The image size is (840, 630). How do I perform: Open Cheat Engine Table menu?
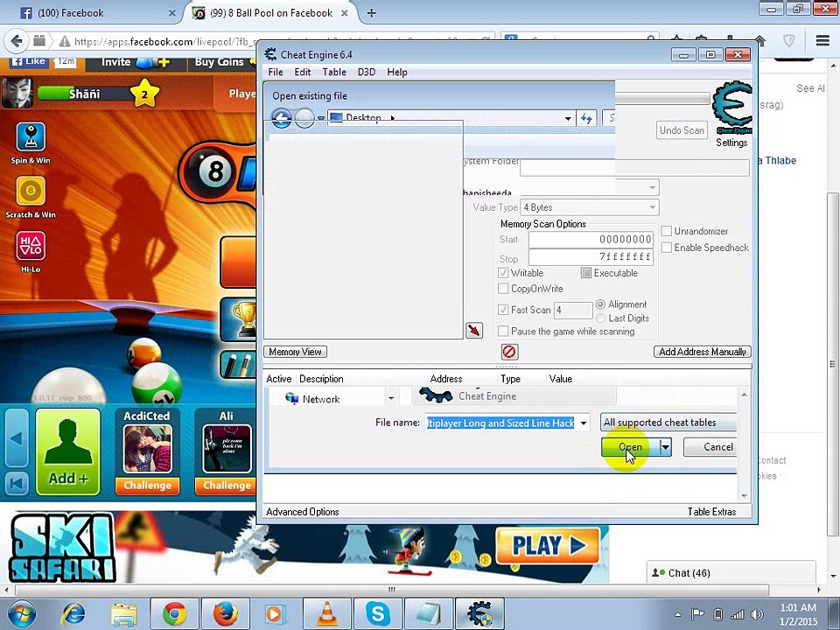[x=333, y=72]
